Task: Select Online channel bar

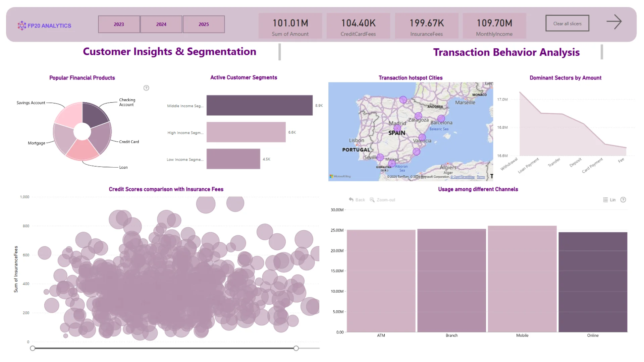Action: (593, 282)
